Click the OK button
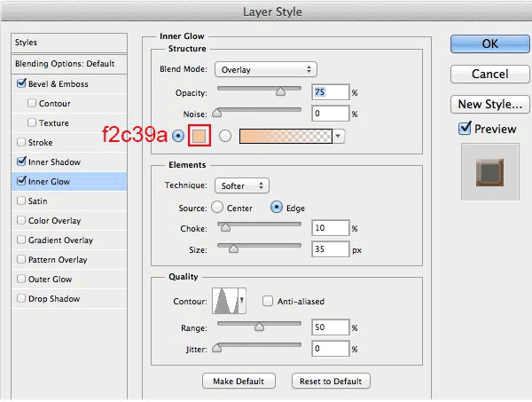The width and height of the screenshot is (532, 402). 490,43
